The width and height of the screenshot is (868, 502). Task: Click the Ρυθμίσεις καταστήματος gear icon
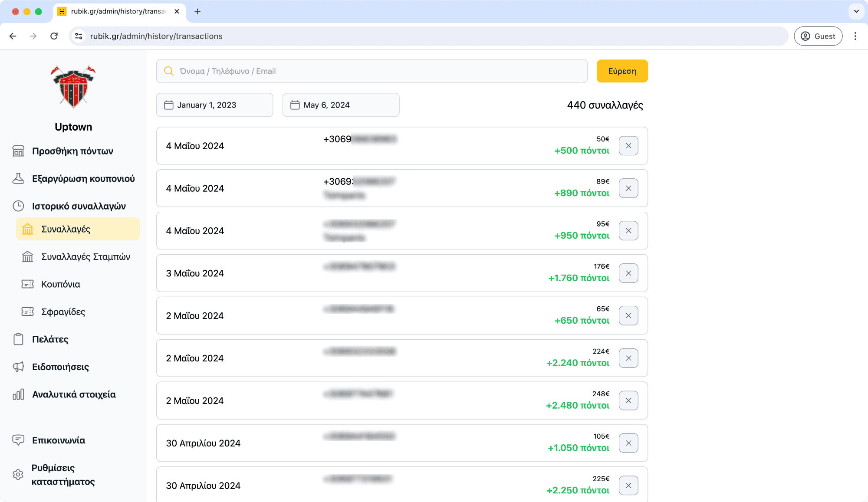pyautogui.click(x=18, y=475)
